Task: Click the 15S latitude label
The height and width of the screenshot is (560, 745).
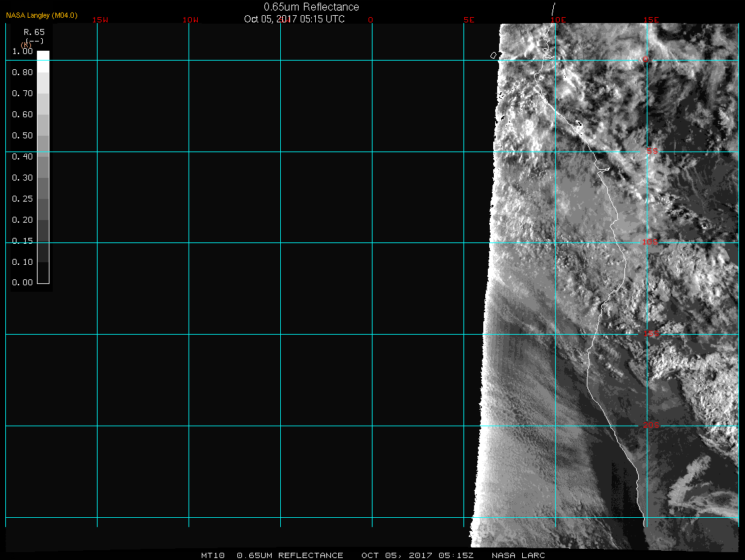Action: pos(651,334)
